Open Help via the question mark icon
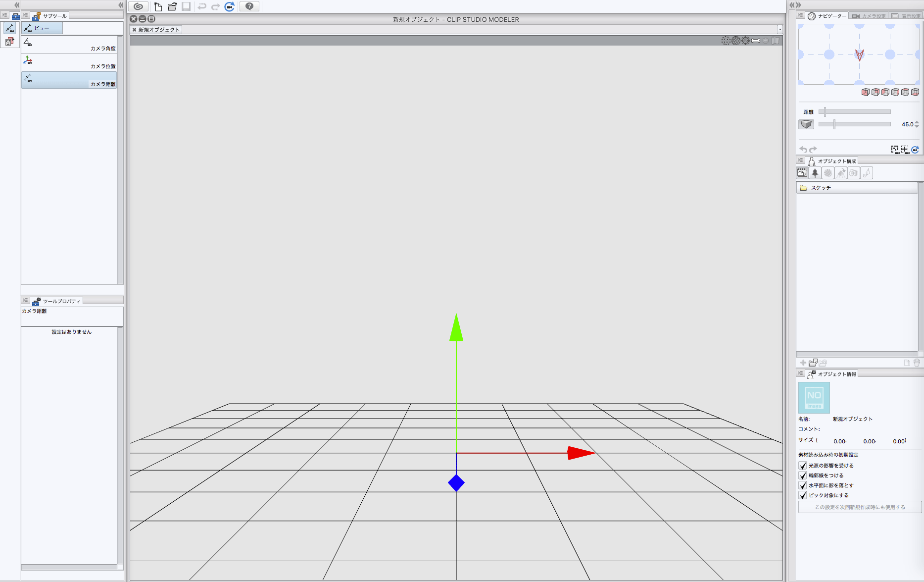The width and height of the screenshot is (924, 582). 249,6
